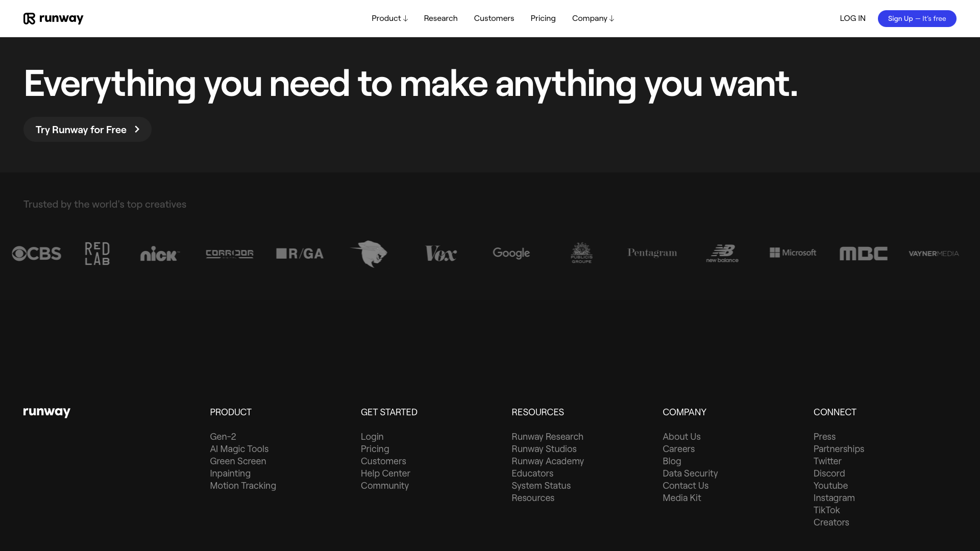Click the Vox logo
The height and width of the screenshot is (551, 980).
click(x=441, y=254)
